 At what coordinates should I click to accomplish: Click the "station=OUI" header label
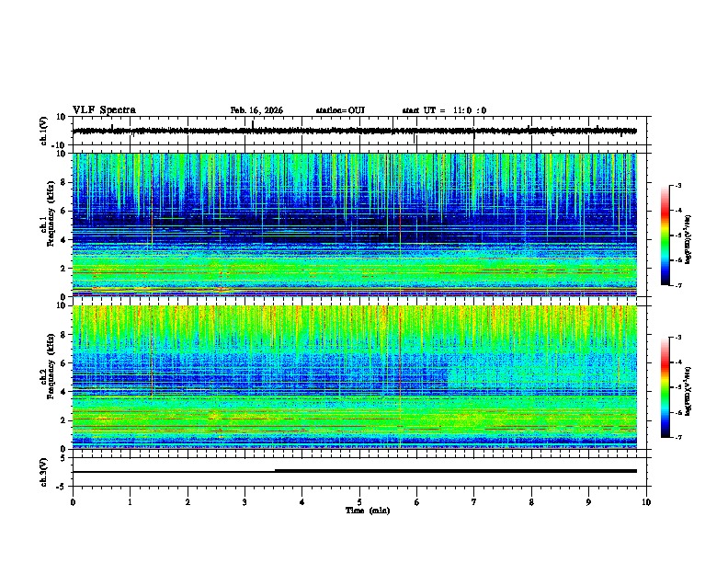pos(340,110)
